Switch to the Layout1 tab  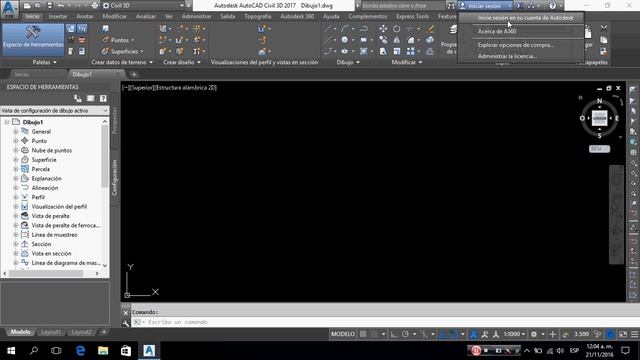(51, 332)
